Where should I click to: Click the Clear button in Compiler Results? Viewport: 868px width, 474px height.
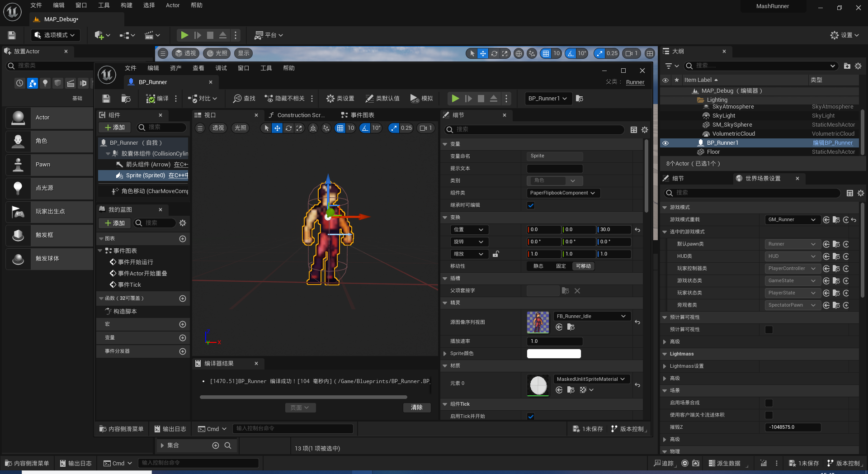click(416, 408)
